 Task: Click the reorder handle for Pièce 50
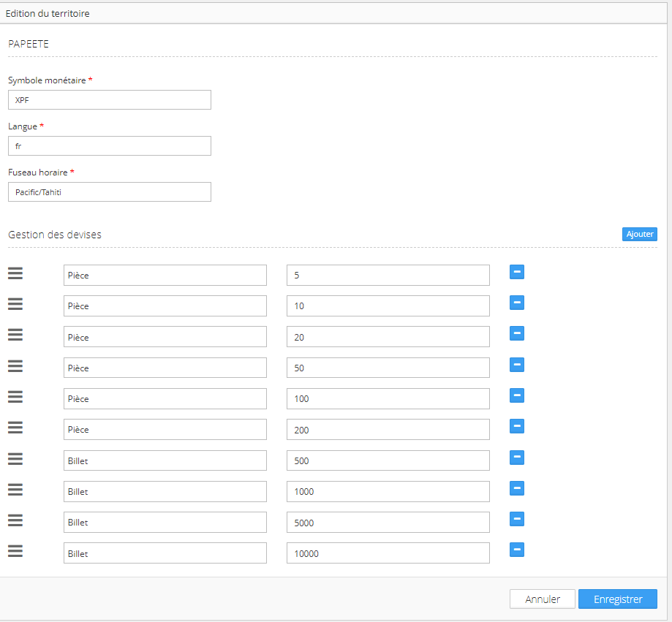(x=15, y=365)
